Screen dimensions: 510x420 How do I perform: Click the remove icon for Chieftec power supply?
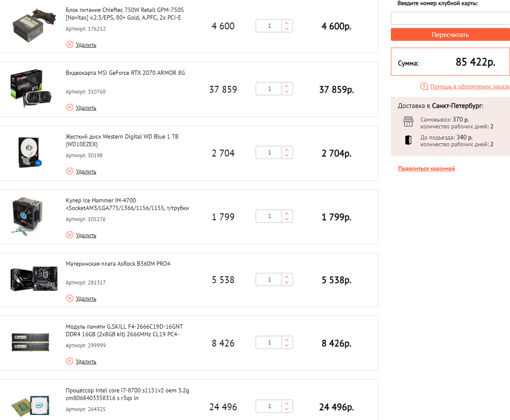(70, 45)
